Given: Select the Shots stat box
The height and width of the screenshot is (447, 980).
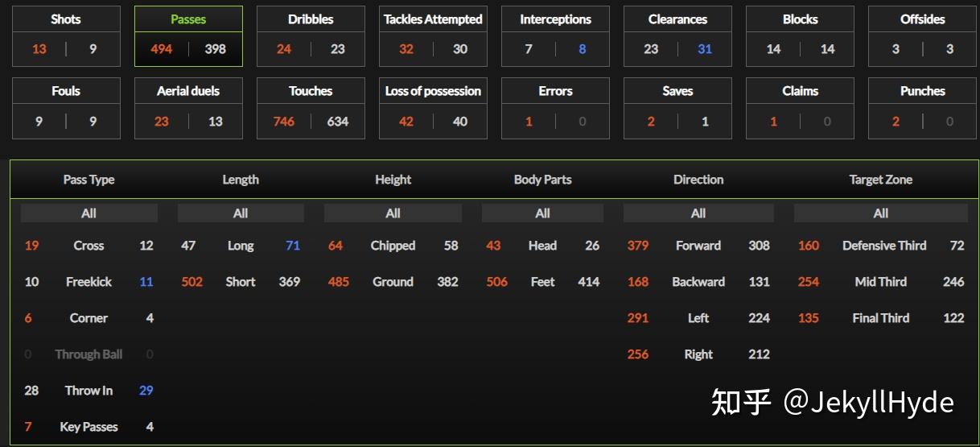Looking at the screenshot, I should point(66,36).
